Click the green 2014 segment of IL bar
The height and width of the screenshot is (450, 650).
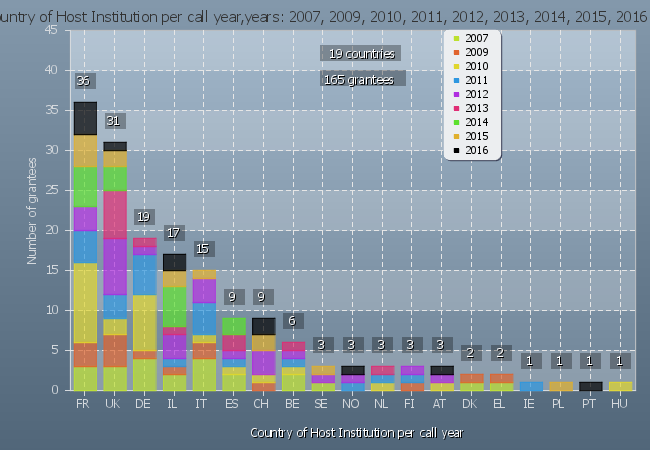[175, 306]
